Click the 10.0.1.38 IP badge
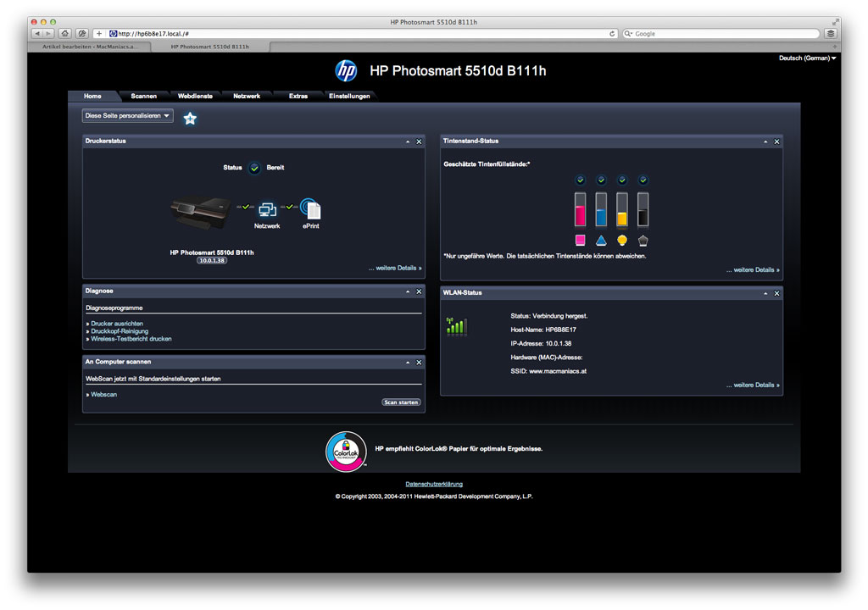This screenshot has width=868, height=610. click(212, 261)
